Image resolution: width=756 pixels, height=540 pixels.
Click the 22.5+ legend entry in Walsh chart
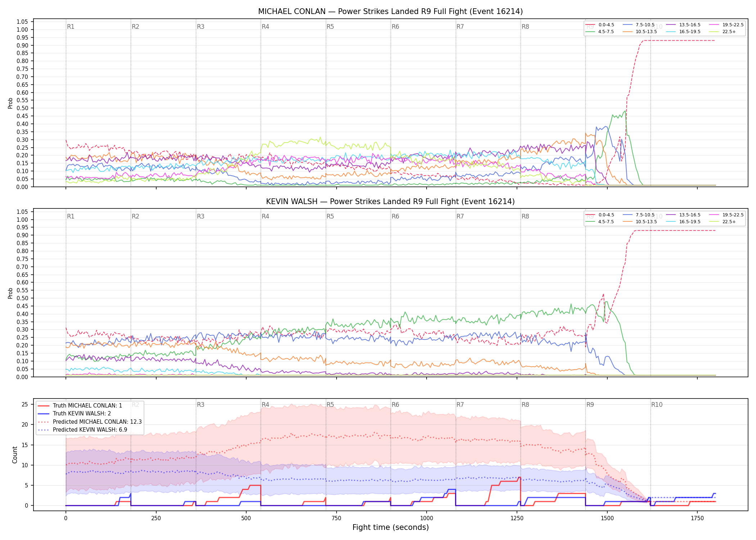pyautogui.click(x=723, y=222)
